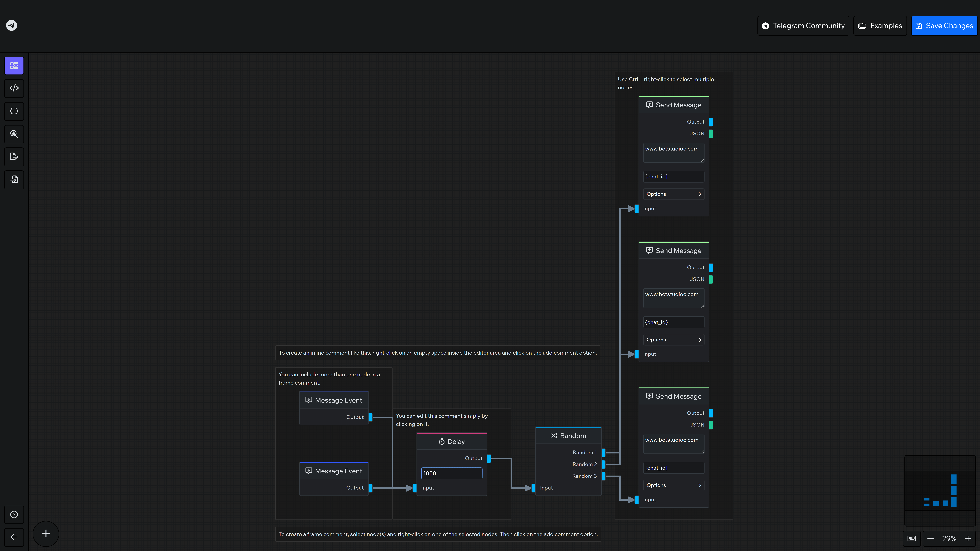Viewport: 980px width, 551px height.
Task: Click the lower Message Event node icon
Action: click(309, 471)
